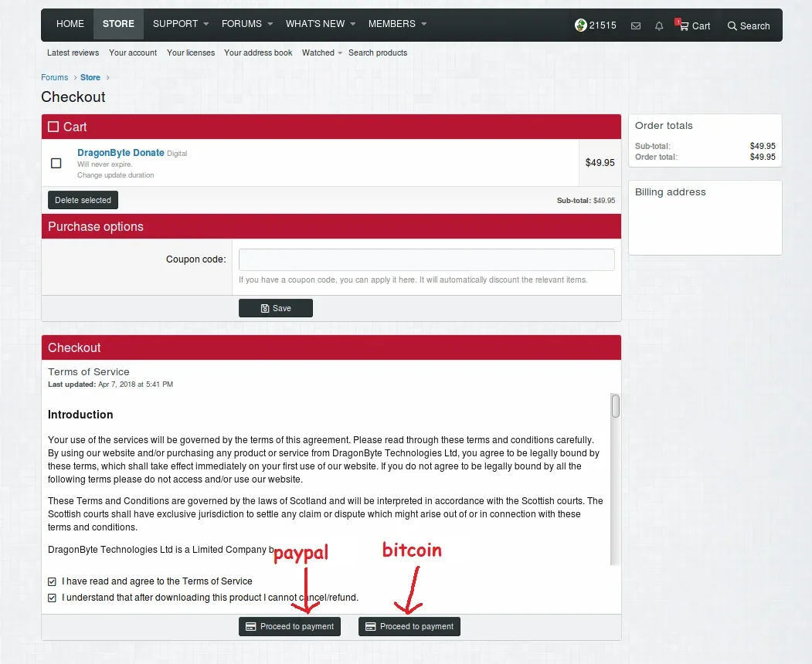Screen dimensions: 812x664
Task: Expand the Forums menu dropdown arrow
Action: tap(270, 24)
